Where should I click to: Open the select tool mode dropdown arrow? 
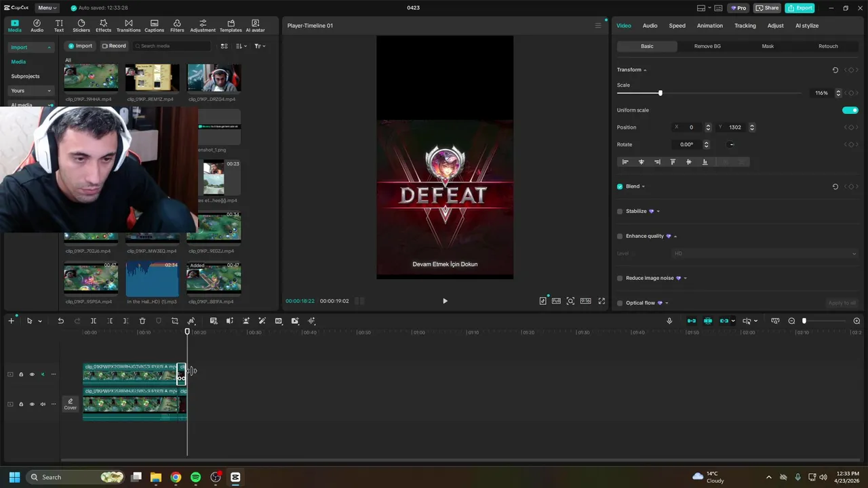40,321
